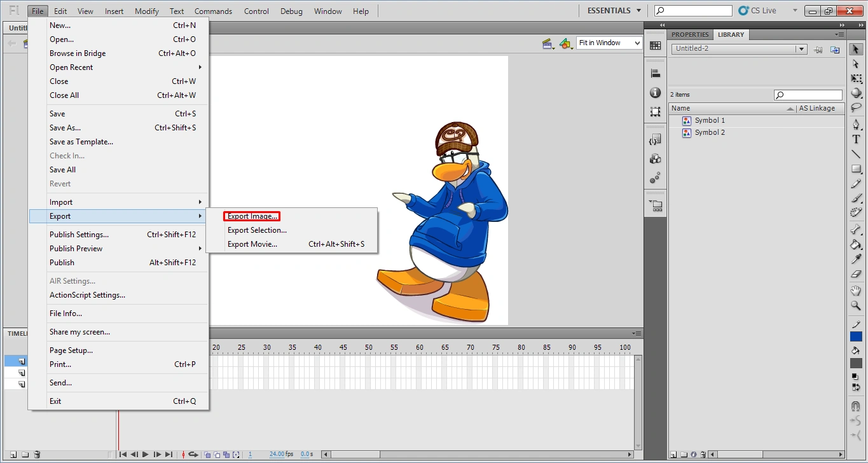Create a new library folder
The width and height of the screenshot is (868, 463).
click(684, 455)
